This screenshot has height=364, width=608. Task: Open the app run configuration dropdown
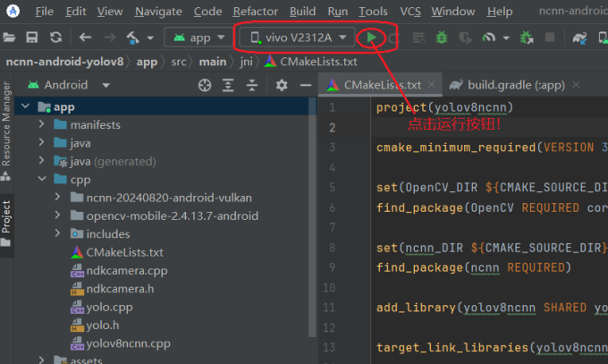click(x=199, y=38)
